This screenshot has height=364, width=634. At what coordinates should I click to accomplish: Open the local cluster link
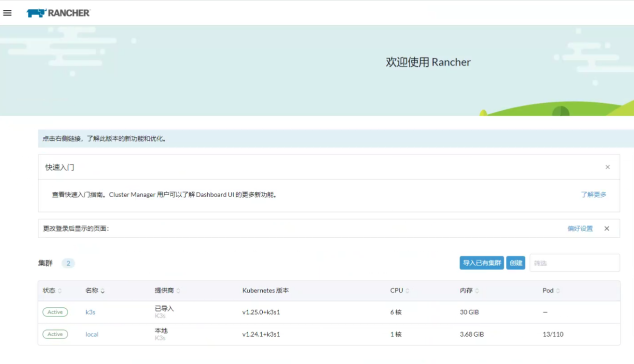[x=92, y=334]
